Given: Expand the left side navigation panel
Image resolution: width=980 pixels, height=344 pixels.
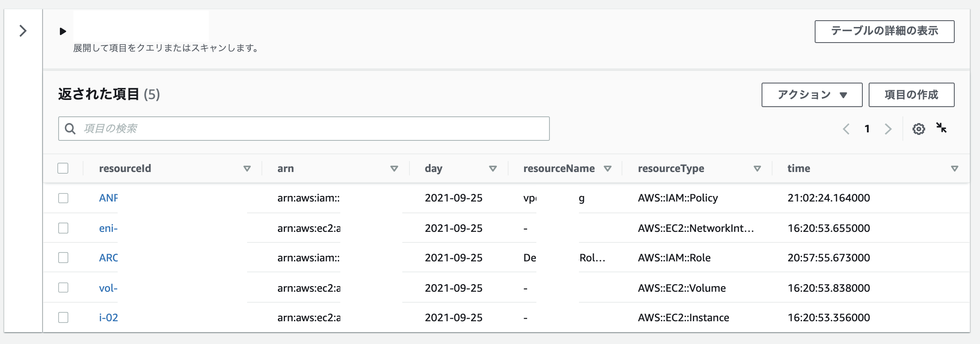Looking at the screenshot, I should pyautogui.click(x=23, y=31).
